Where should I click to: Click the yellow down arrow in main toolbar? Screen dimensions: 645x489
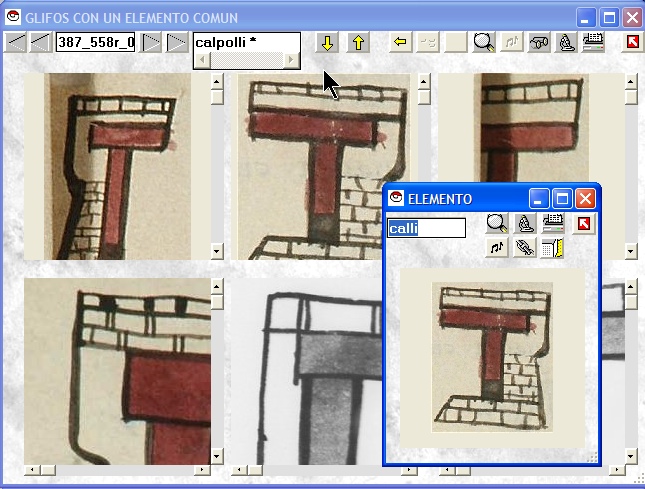[x=327, y=42]
